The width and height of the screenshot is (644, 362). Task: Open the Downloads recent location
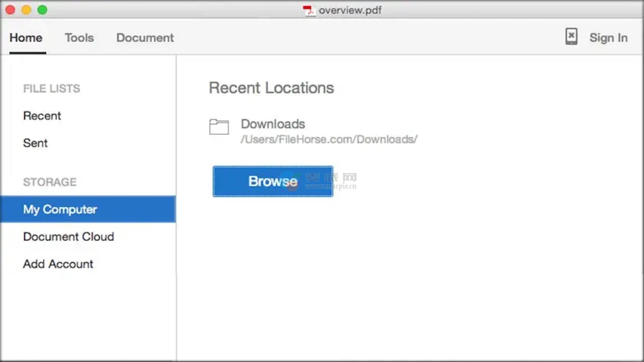[273, 124]
